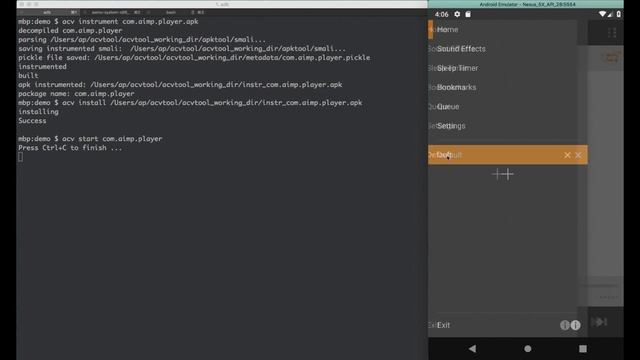The height and width of the screenshot is (360, 640).
Task: Tap the Android back button
Action: pyautogui.click(x=473, y=349)
